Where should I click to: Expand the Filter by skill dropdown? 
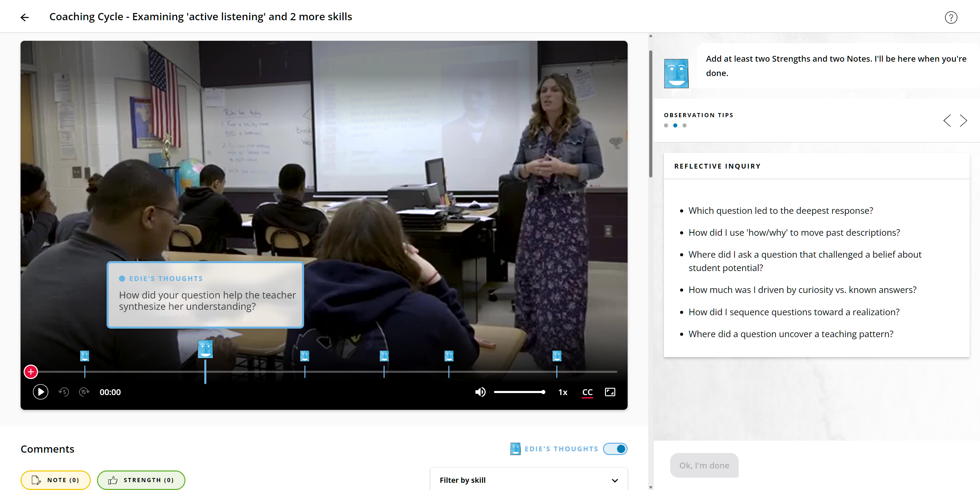[529, 480]
